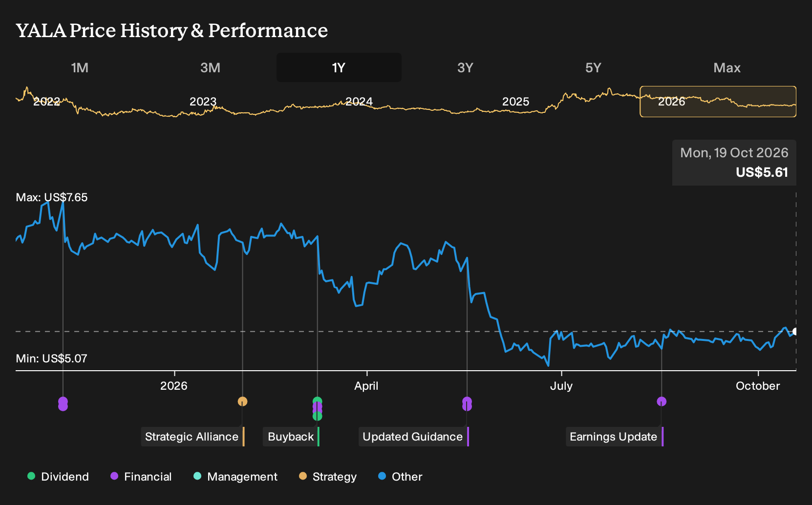
Task: Click the '2024' label in the overview chart
Action: [359, 102]
